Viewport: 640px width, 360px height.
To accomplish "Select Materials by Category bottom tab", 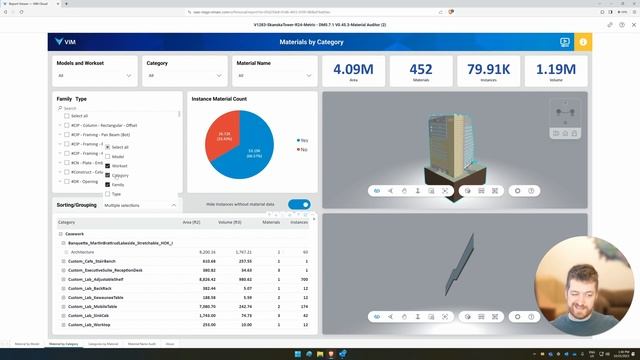I will [x=64, y=344].
